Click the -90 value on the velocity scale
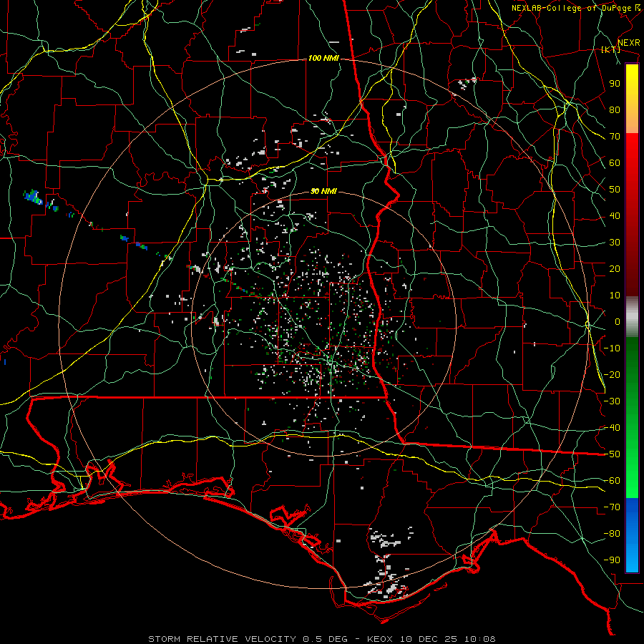The width and height of the screenshot is (644, 644). coord(612,560)
